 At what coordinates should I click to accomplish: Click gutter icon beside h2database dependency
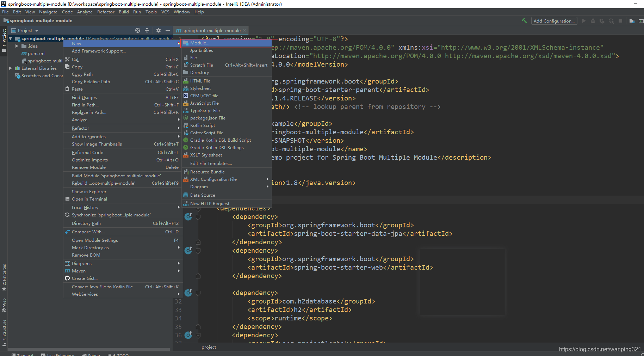point(188,293)
